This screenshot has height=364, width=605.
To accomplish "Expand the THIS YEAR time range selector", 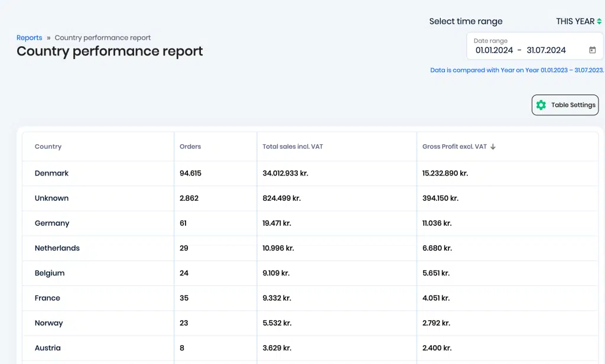I will (578, 22).
